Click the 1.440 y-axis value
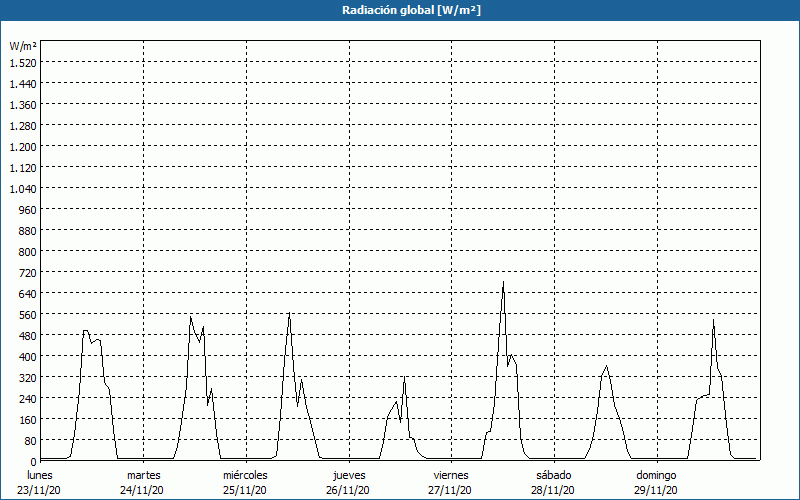The width and height of the screenshot is (800, 500). coord(23,84)
